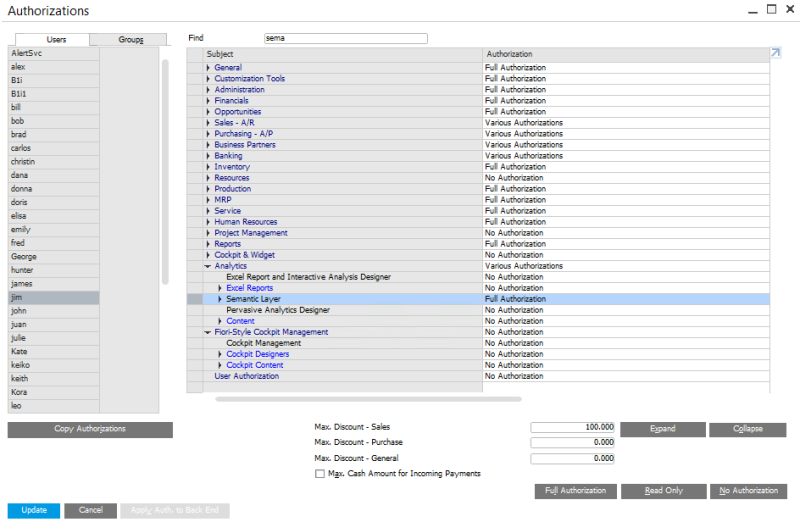Screen dimensions: 800x522
Task: Expand the Semantic Layer row
Action: (220, 299)
